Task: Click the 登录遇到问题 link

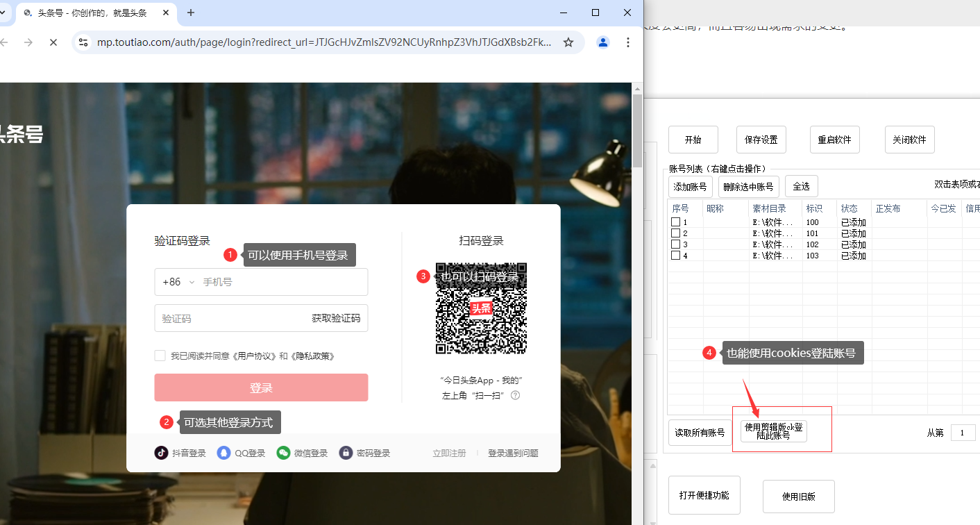Action: (513, 453)
